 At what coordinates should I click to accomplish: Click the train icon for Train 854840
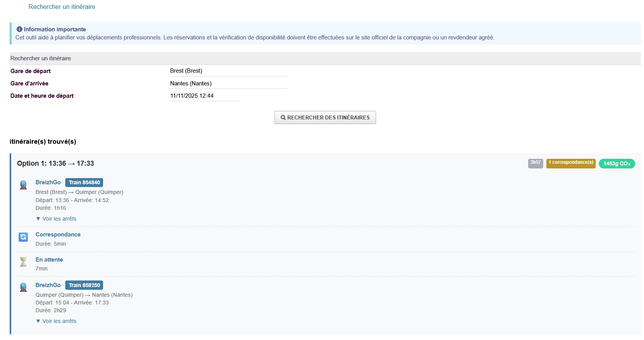coord(23,185)
